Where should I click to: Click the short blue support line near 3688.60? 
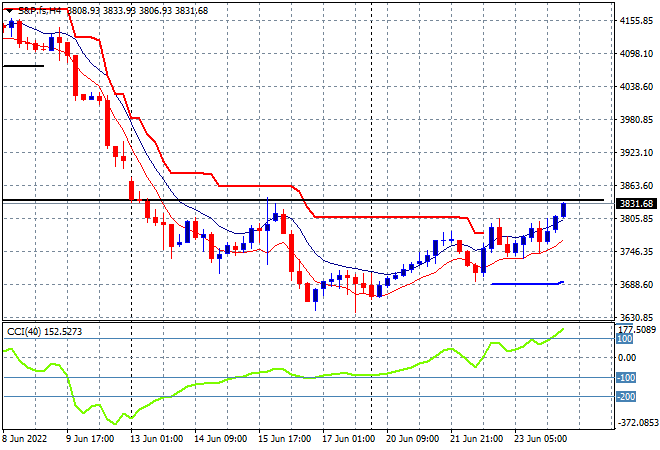pyautogui.click(x=525, y=283)
